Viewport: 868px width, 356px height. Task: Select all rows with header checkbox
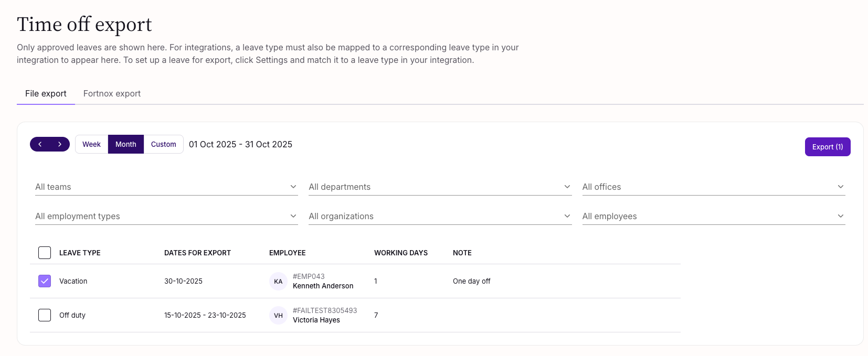[x=45, y=253]
